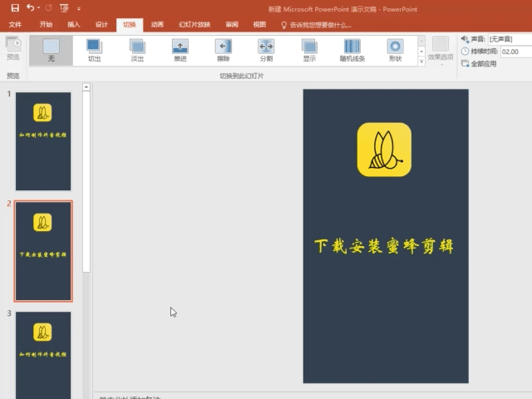Image resolution: width=532 pixels, height=399 pixels.
Task: Apply the 随机线条 random bars transition
Action: [352, 51]
